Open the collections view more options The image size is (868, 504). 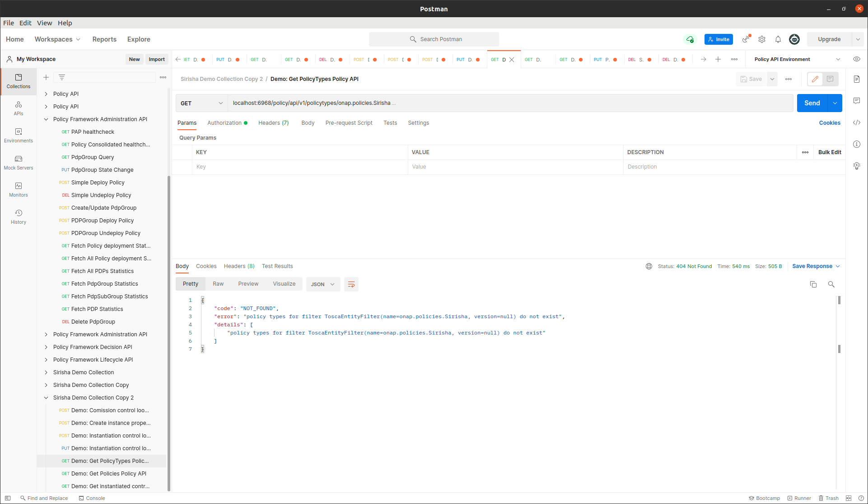163,77
